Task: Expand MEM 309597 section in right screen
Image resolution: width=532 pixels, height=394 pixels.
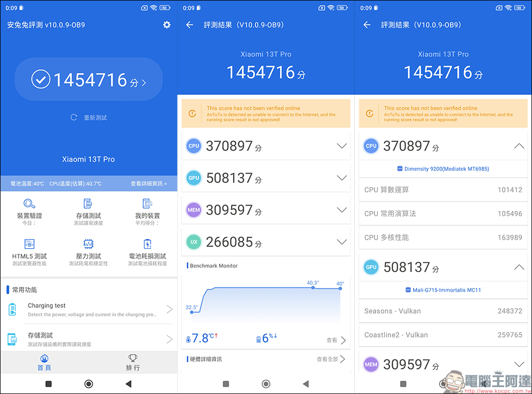Action: pyautogui.click(x=519, y=364)
